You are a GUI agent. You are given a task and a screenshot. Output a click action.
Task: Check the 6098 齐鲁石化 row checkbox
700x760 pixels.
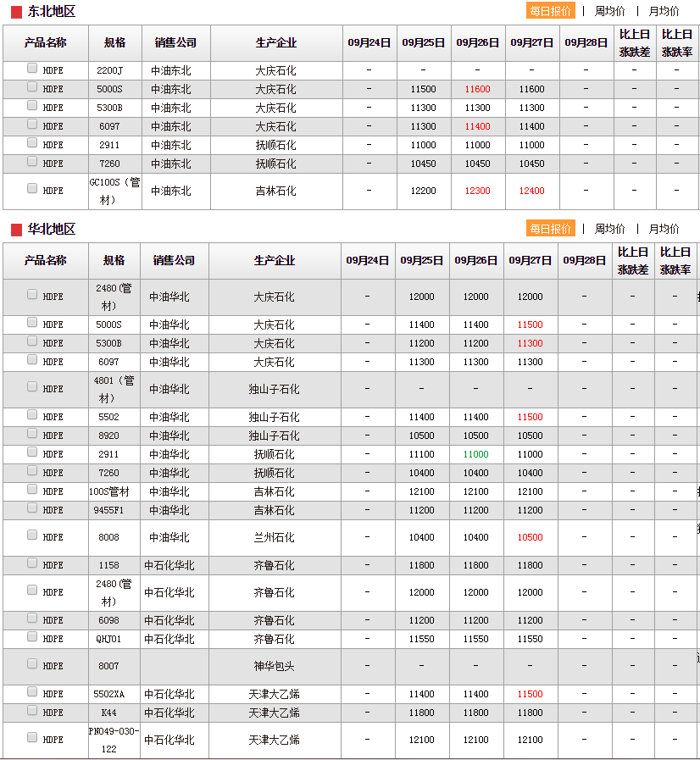click(x=32, y=618)
